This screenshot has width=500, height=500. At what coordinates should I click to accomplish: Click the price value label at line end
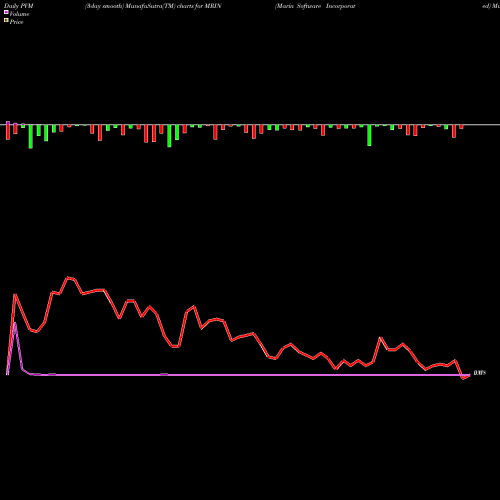(480, 373)
